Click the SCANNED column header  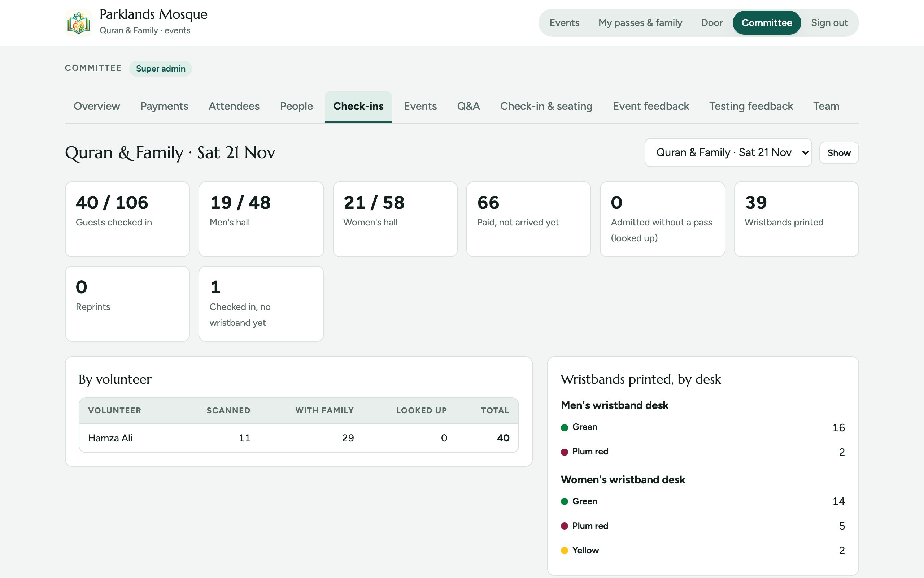coord(228,411)
